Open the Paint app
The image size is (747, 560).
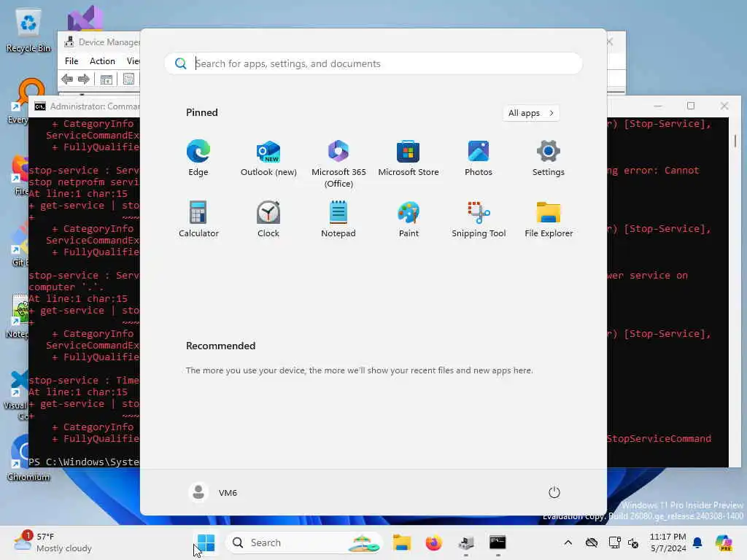point(409,219)
